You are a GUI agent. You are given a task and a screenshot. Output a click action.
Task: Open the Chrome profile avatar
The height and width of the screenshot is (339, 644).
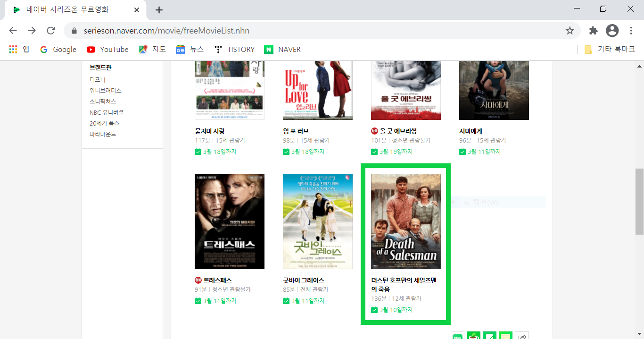612,31
